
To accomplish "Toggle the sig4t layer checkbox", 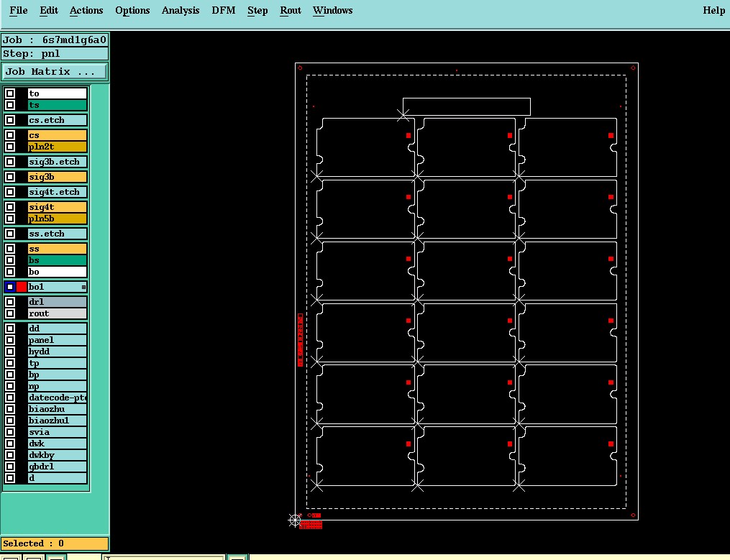I will click(10, 207).
